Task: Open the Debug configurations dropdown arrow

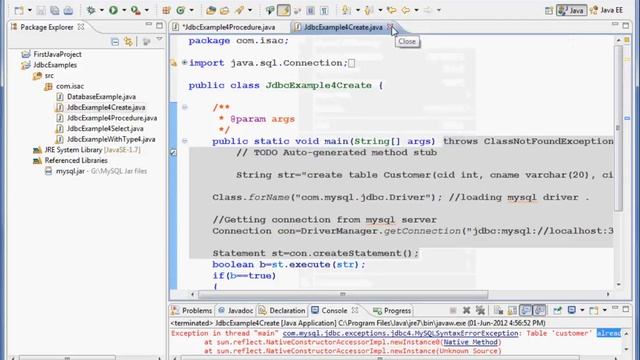Action: tap(102, 10)
